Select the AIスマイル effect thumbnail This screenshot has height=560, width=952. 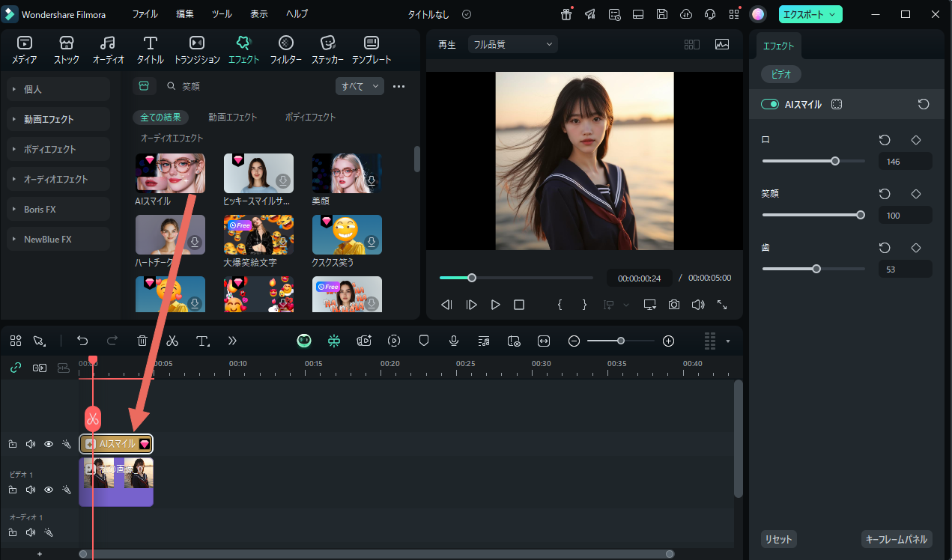pyautogui.click(x=170, y=173)
